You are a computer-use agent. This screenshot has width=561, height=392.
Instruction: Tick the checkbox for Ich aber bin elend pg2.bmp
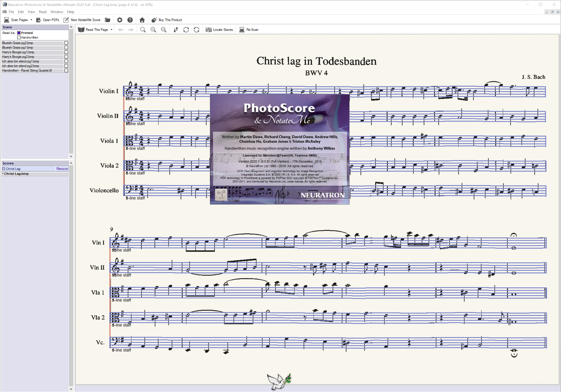(66, 66)
